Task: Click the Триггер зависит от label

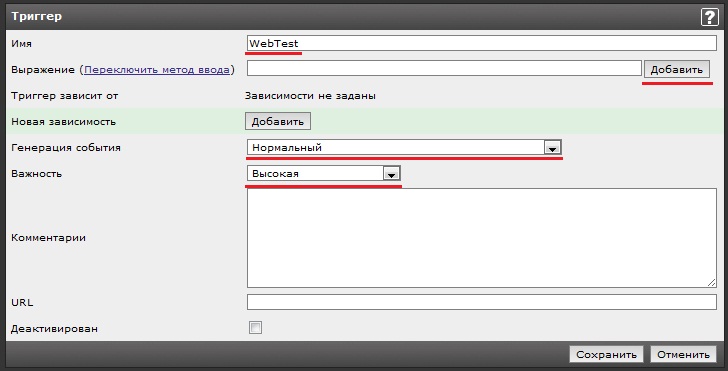Action: pos(65,96)
